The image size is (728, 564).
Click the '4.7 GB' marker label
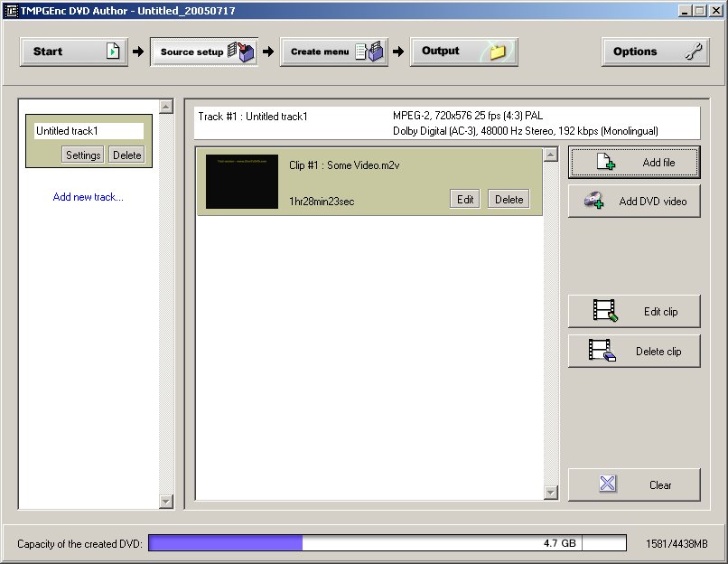pos(559,543)
